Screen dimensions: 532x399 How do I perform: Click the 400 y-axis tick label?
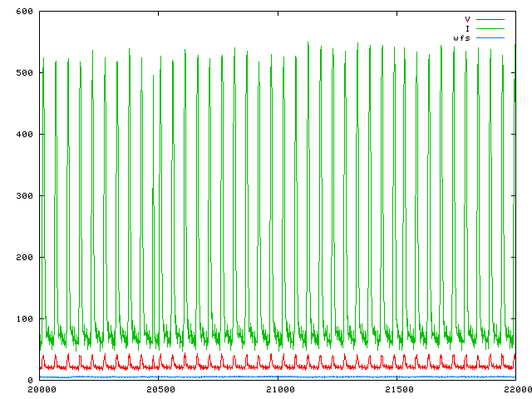coord(23,135)
